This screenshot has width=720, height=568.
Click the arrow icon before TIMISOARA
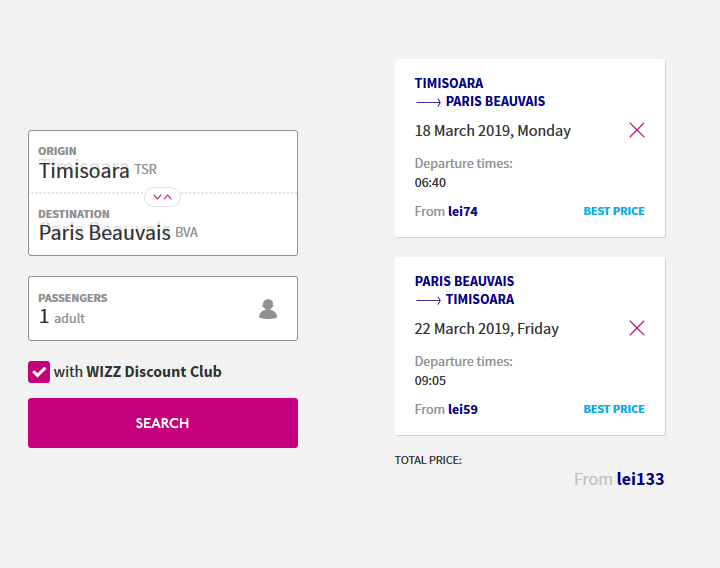coord(428,300)
